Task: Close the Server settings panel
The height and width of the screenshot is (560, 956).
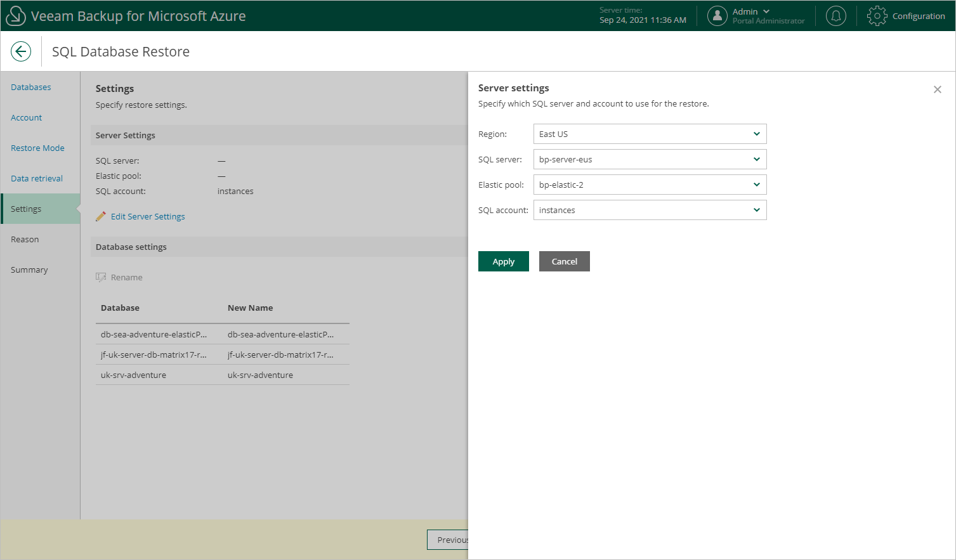Action: 938,89
